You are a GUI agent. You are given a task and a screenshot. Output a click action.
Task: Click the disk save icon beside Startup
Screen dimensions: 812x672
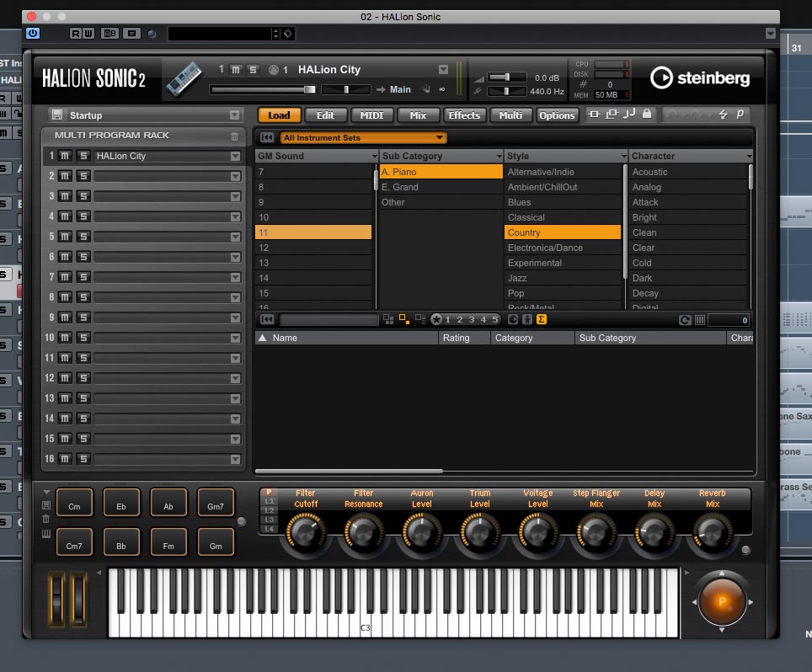point(57,115)
